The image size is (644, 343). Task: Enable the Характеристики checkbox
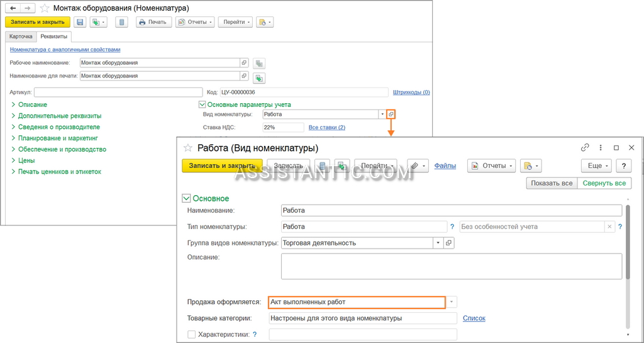point(191,334)
